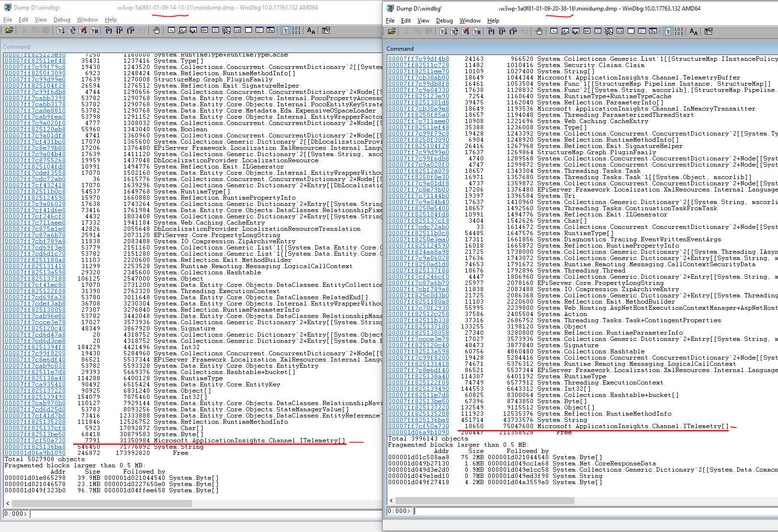Click 'Total 5027908 objects' line in left window
This screenshot has height=532, width=778.
click(x=45, y=459)
